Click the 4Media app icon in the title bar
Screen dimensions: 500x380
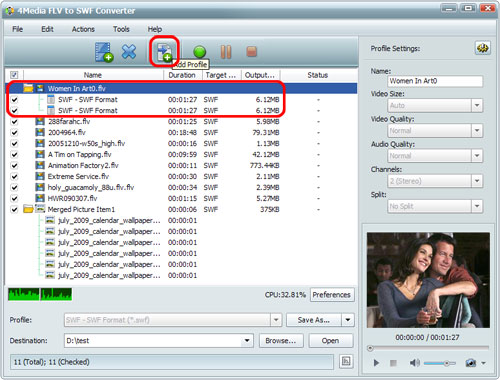tap(10, 11)
